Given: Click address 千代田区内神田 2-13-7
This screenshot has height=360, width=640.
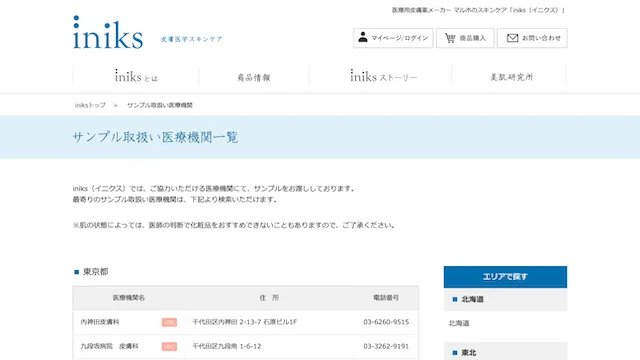Looking at the screenshot, I should coord(244,322).
